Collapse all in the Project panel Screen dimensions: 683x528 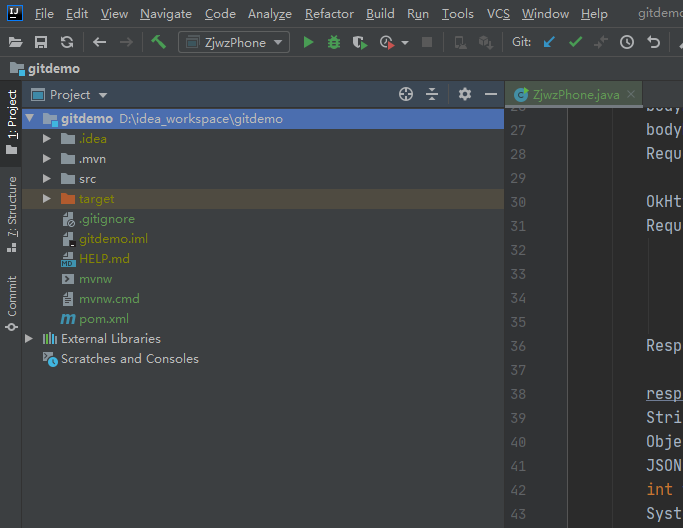tap(432, 94)
